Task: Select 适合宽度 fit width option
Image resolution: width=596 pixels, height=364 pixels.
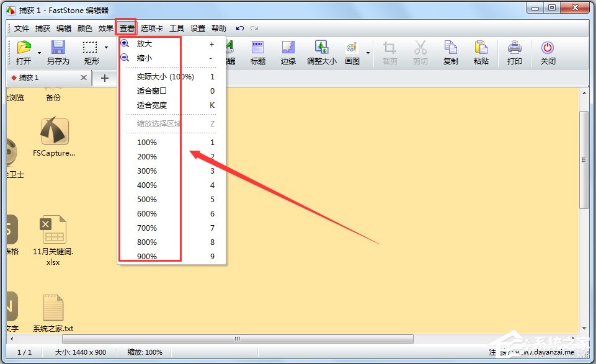Action: click(172, 105)
